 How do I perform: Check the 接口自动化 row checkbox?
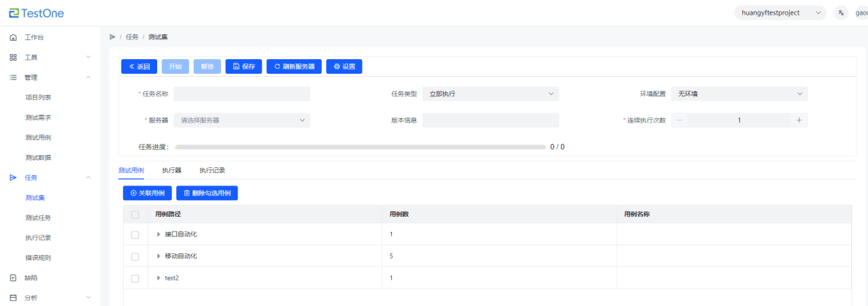[135, 234]
